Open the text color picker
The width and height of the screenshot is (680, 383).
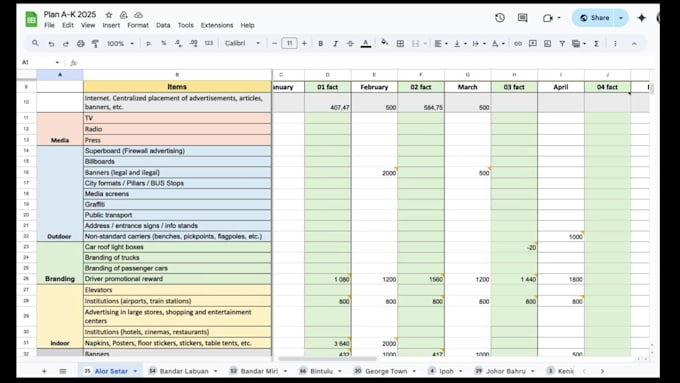pos(366,43)
